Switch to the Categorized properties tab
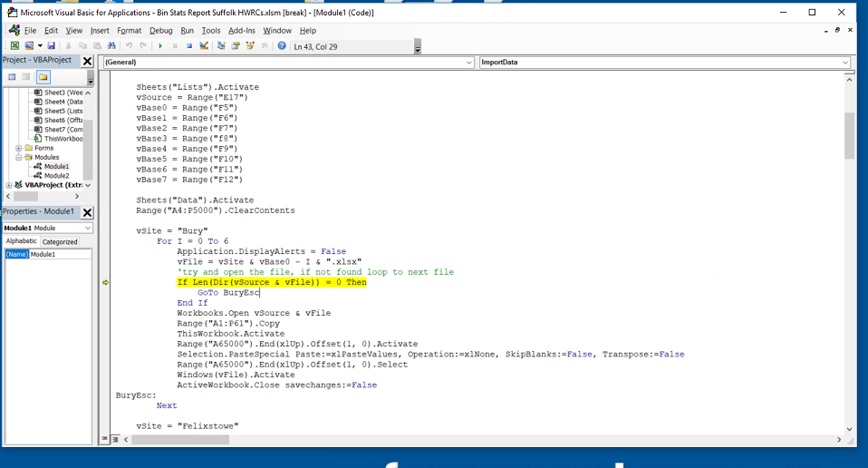868x468 pixels. [x=60, y=241]
